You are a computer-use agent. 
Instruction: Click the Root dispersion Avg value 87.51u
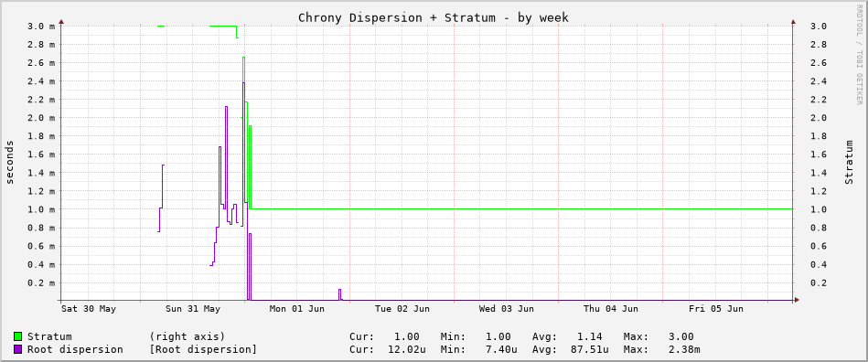pyautogui.click(x=590, y=350)
